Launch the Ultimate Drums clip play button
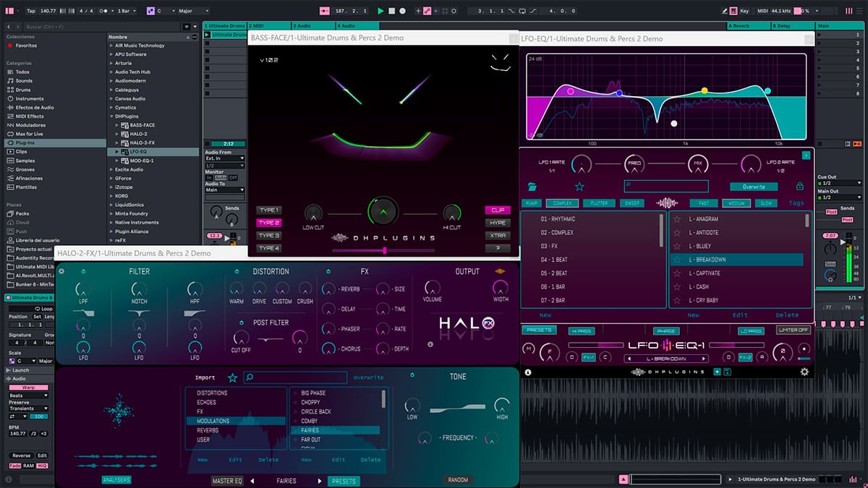 coord(208,35)
